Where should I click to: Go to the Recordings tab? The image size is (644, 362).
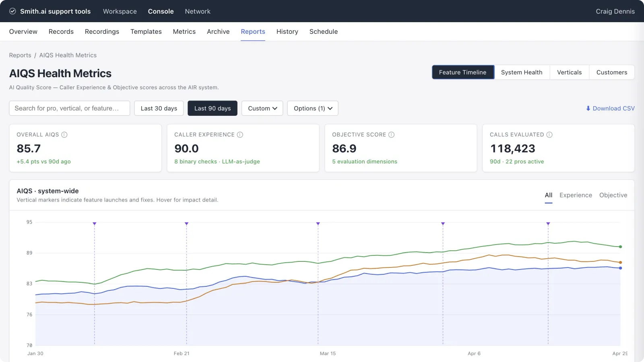(102, 31)
